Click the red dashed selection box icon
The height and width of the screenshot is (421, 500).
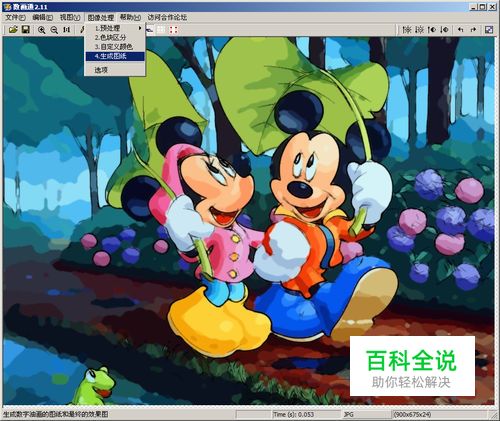pyautogui.click(x=173, y=30)
